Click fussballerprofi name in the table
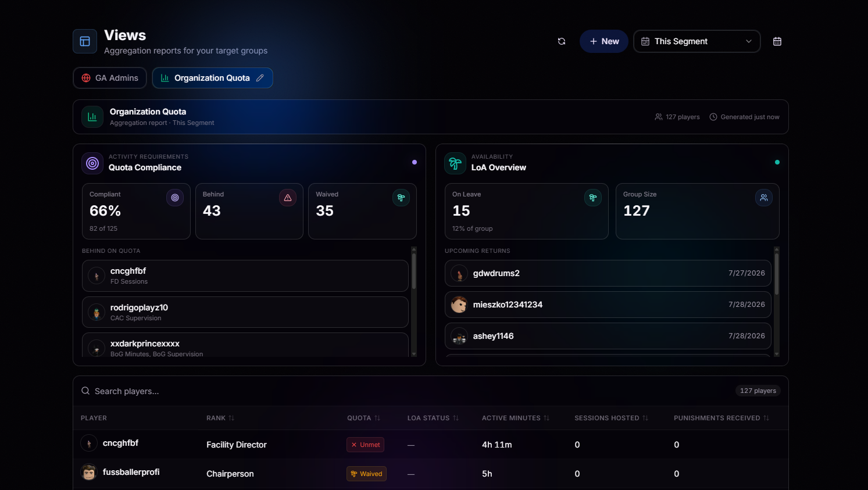Viewport: 868px width, 490px height. 131,472
